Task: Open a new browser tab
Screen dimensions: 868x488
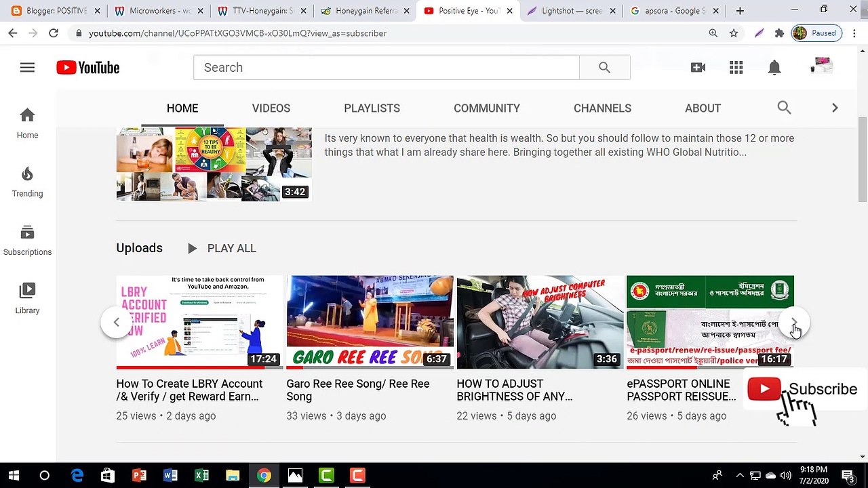Action: coord(740,11)
